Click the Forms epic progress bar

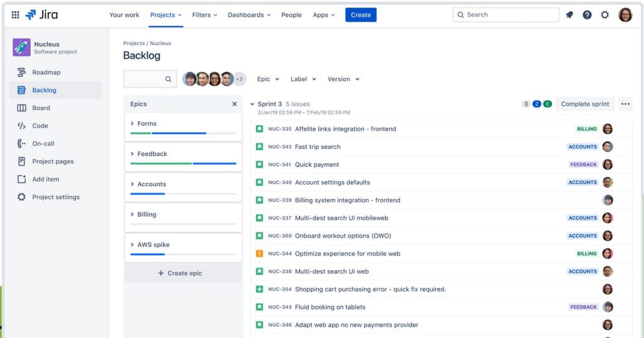183,133
